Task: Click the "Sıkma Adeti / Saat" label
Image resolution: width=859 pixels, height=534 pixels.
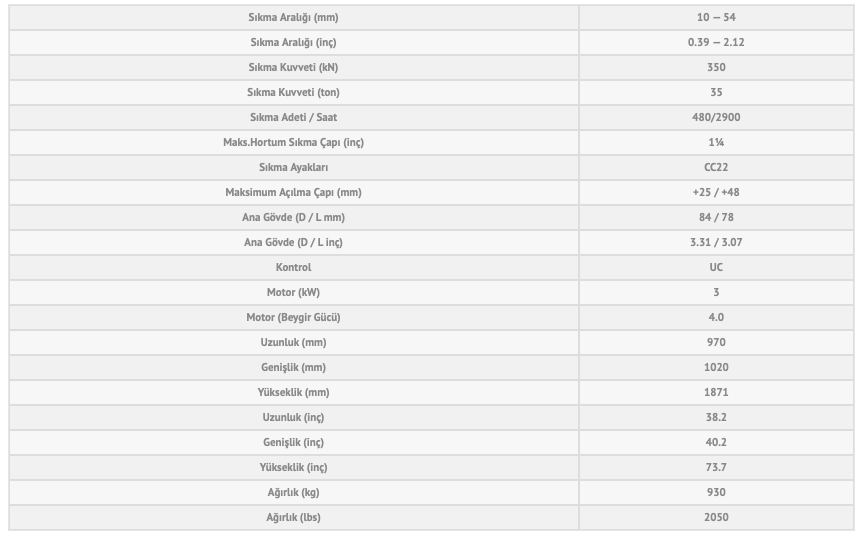Action: pyautogui.click(x=293, y=118)
